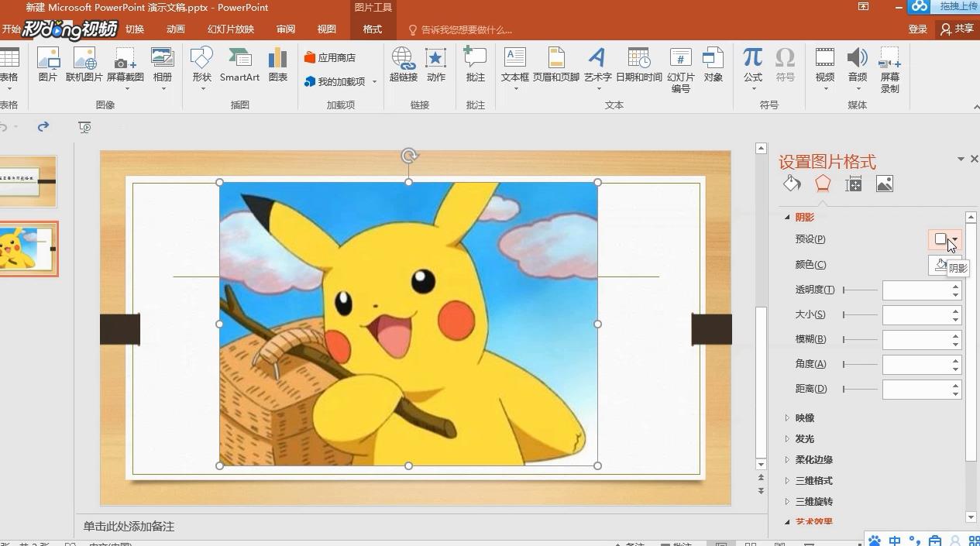Open the 预设 shadow presets dropdown
This screenshot has height=546, width=980.
coord(945,239)
